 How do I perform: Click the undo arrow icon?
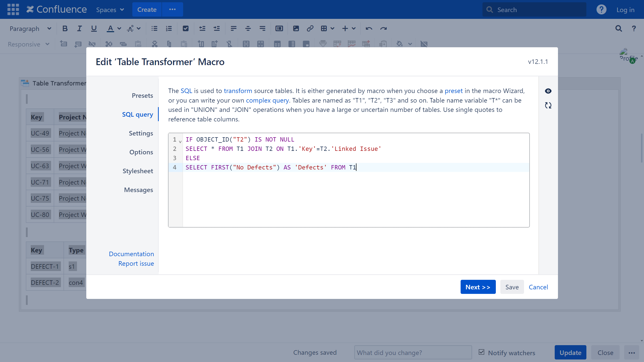[369, 29]
